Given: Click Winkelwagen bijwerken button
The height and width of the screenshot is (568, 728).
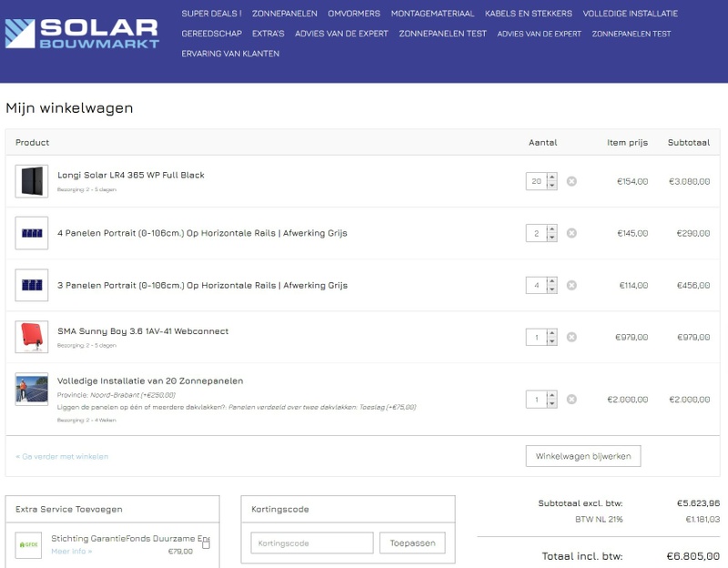Looking at the screenshot, I should (x=583, y=456).
